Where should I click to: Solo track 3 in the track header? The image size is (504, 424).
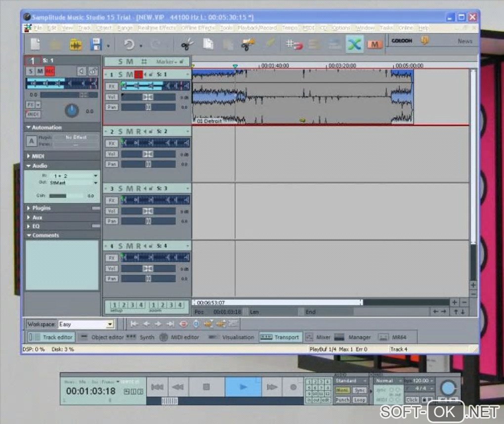(x=120, y=189)
